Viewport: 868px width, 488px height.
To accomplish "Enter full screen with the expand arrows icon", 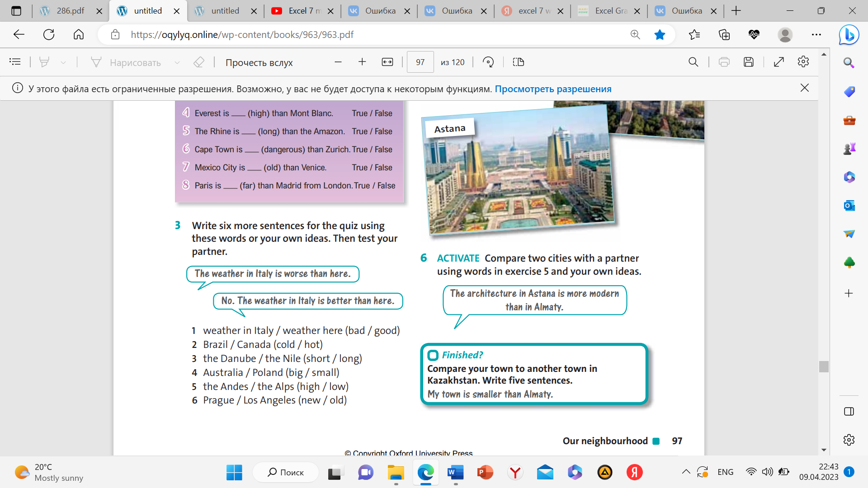I will pos(778,62).
